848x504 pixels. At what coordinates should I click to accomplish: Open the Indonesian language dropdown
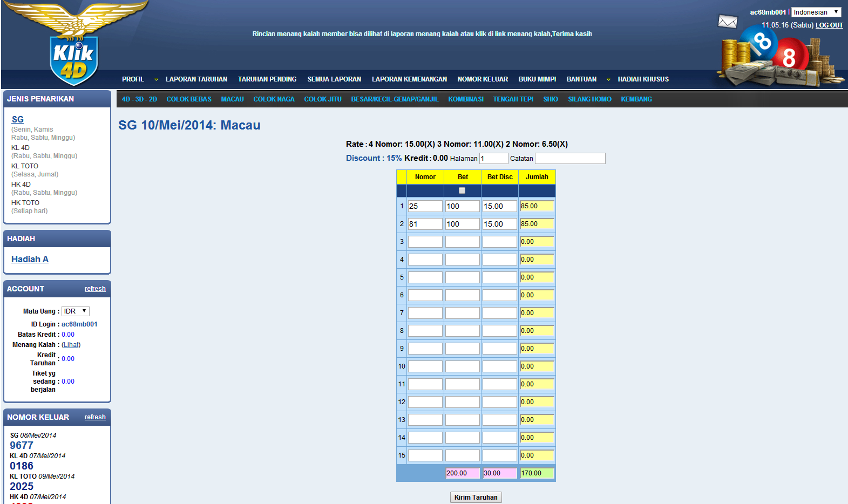pos(816,12)
